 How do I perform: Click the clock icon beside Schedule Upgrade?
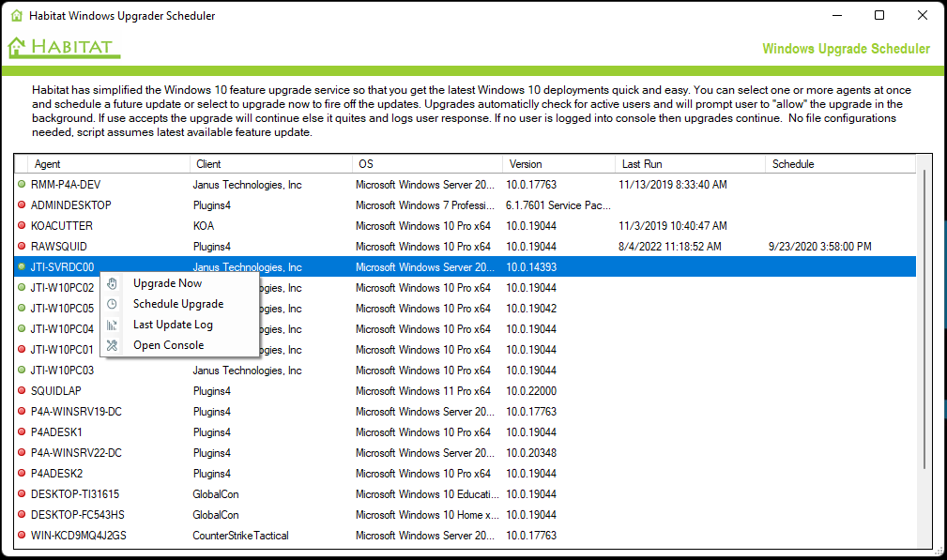click(x=113, y=303)
